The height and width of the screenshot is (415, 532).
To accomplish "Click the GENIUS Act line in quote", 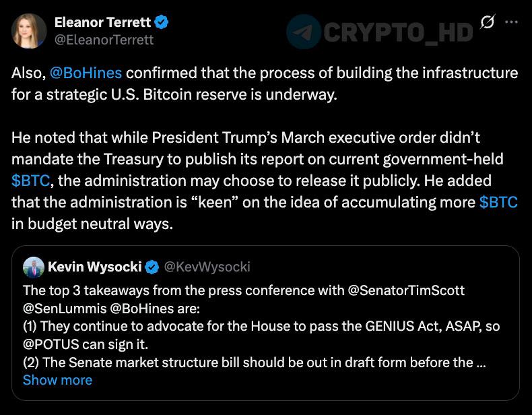I will 261,327.
